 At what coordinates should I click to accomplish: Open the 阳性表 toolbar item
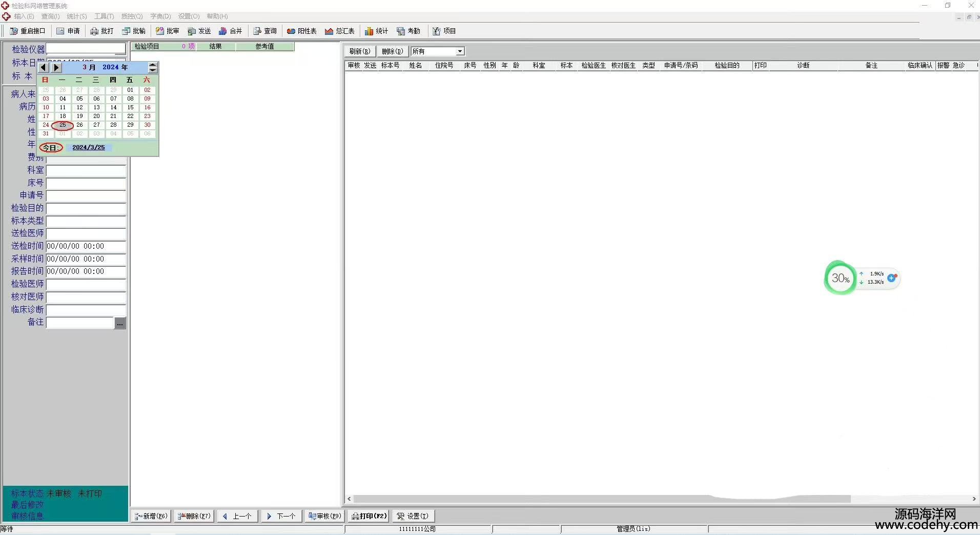tap(291, 31)
